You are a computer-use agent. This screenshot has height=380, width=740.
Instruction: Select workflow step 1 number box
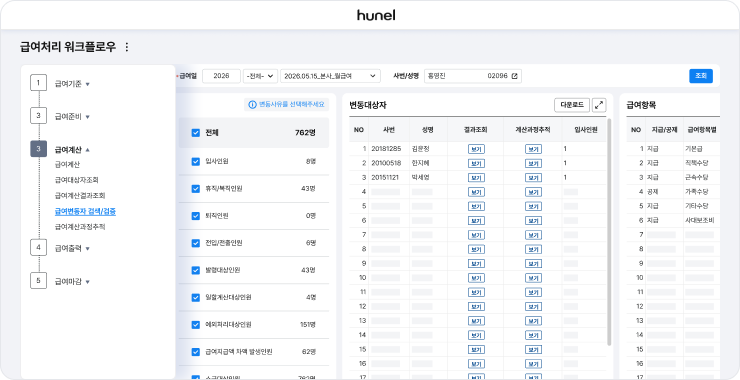38,83
